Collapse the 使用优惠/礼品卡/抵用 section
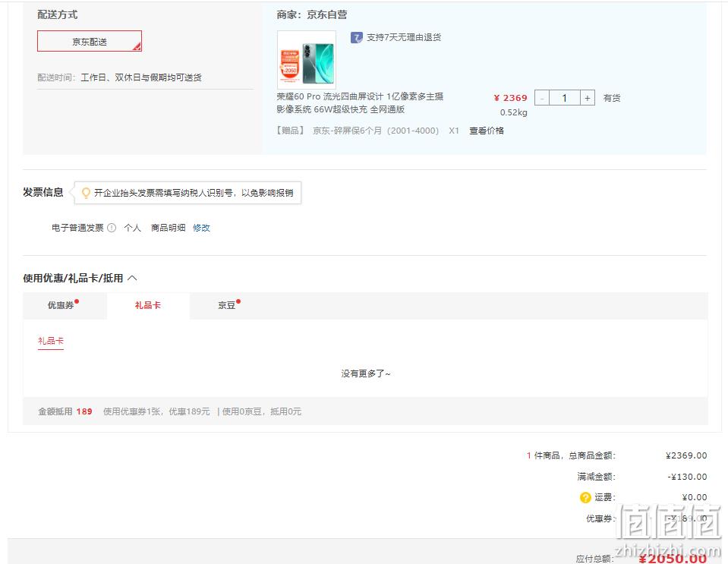 click(x=132, y=278)
